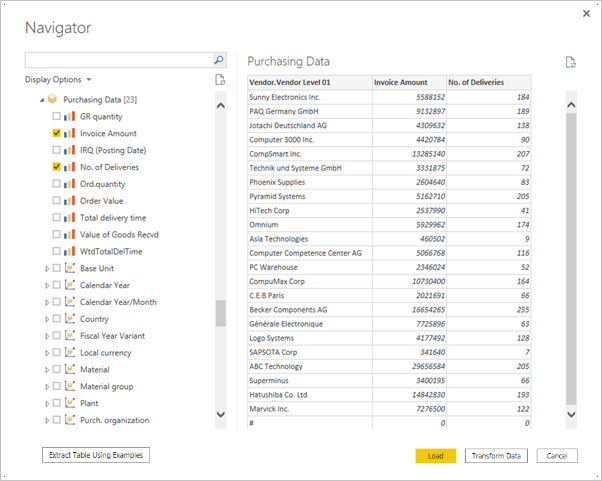Click the Value of Goods Recvd measure icon

coord(69,235)
